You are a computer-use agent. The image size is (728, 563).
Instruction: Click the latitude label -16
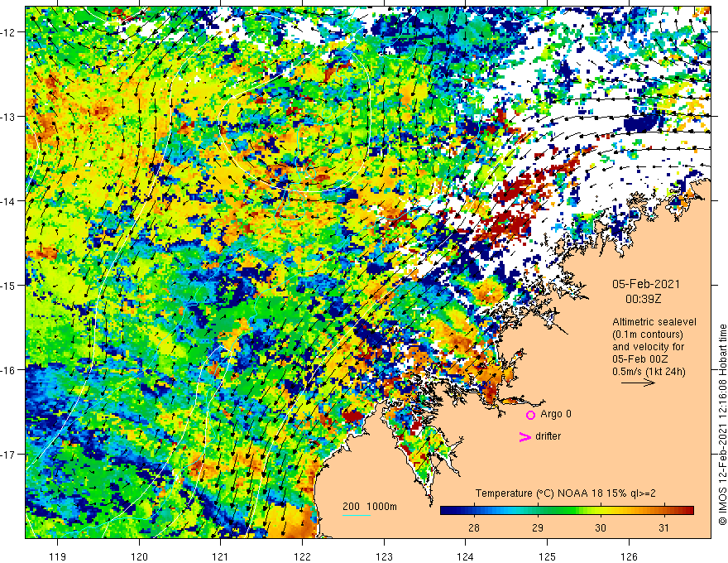click(x=9, y=370)
